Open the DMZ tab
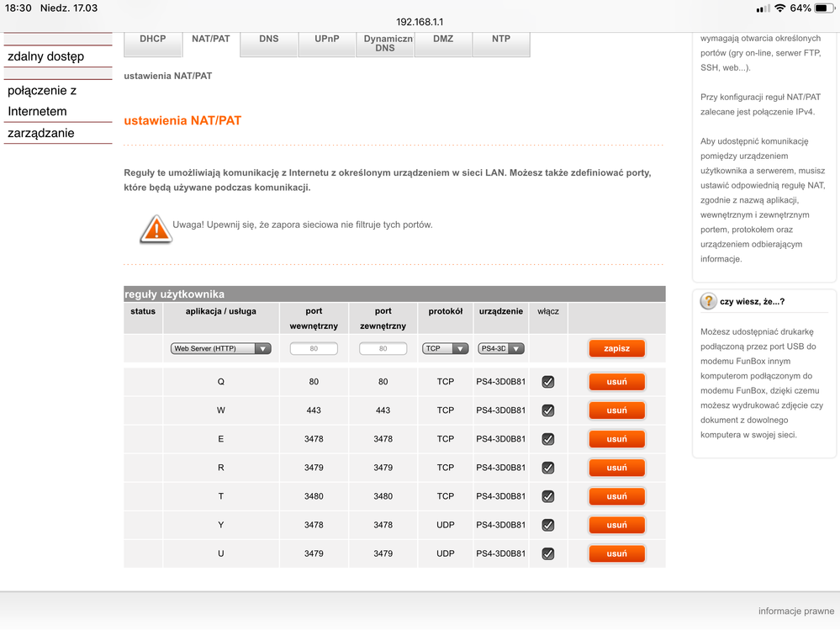Viewport: 840px width, 630px height. coord(443,40)
